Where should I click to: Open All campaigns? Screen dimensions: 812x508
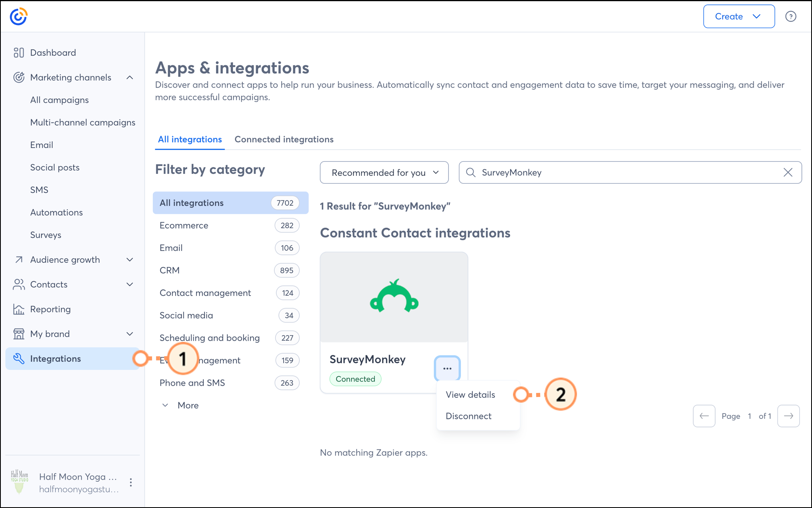[x=60, y=100]
